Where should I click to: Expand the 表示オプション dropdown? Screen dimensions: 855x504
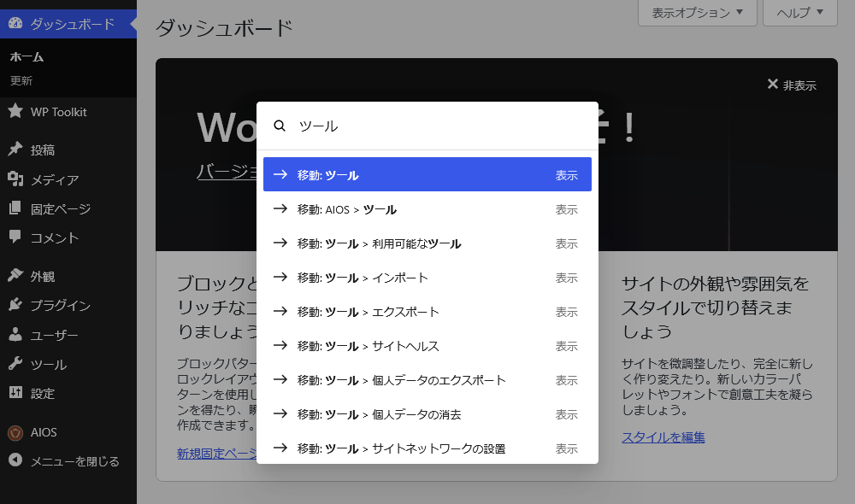pos(698,13)
